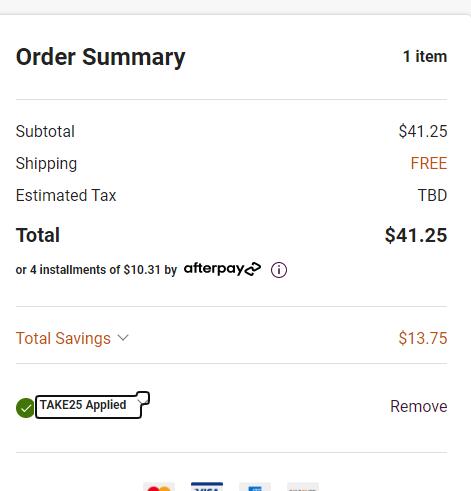Image resolution: width=471 pixels, height=491 pixels.
Task: Select the Discover card payment icon
Action: click(x=303, y=487)
